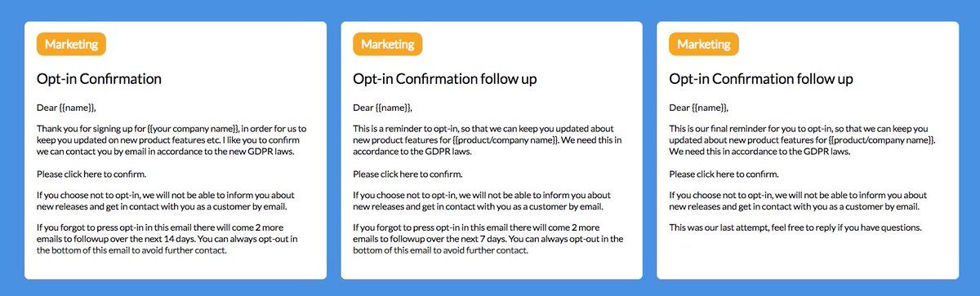Click the Marketing badge on the final reminder card
This screenshot has height=296, width=980.
[703, 44]
